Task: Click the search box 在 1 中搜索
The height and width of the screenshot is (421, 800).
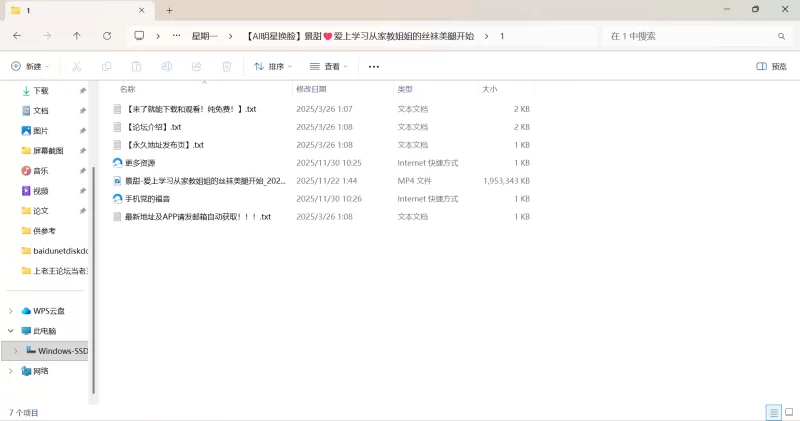Action: 690,36
